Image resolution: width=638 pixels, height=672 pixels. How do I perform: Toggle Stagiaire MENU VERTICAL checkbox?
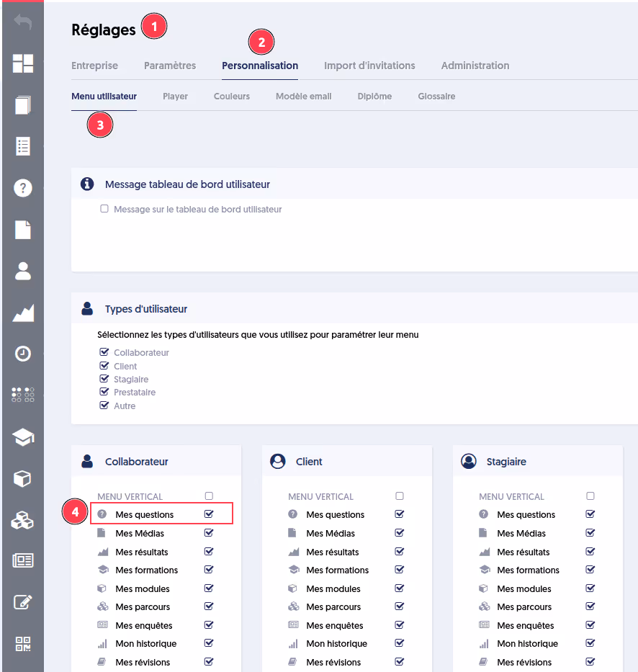(x=590, y=496)
